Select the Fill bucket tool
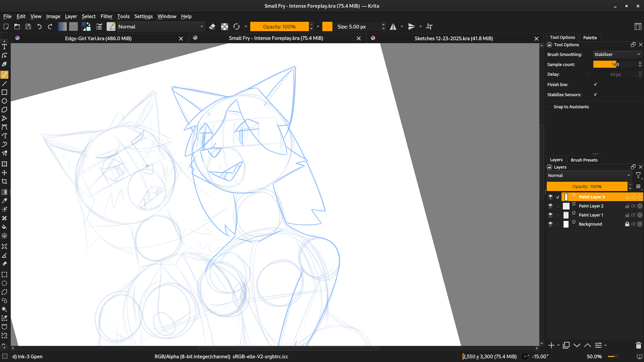The image size is (644, 362). coord(4,227)
